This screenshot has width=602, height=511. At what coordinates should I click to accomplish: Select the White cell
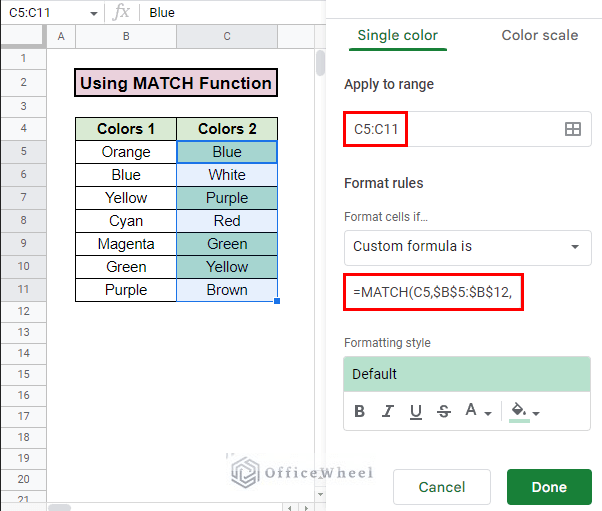[x=227, y=175]
